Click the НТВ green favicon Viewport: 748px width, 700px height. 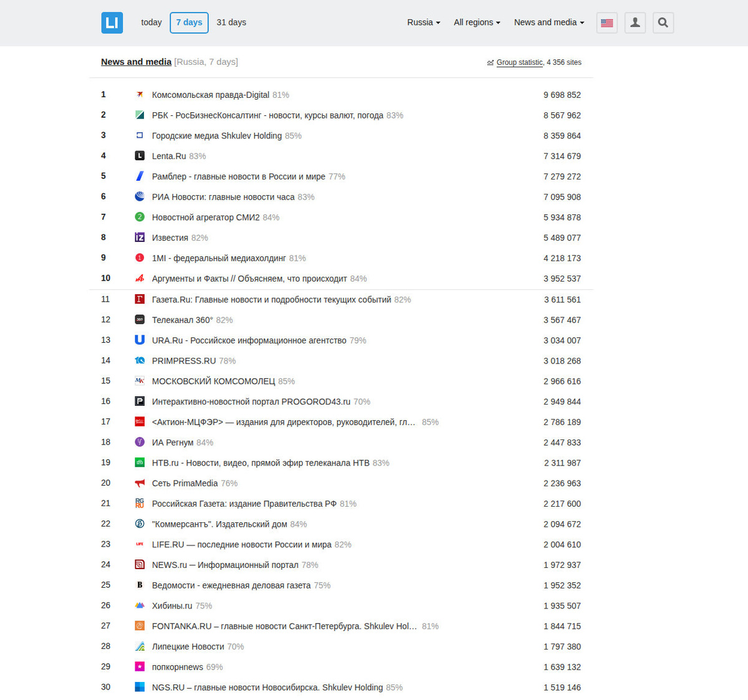(x=140, y=463)
